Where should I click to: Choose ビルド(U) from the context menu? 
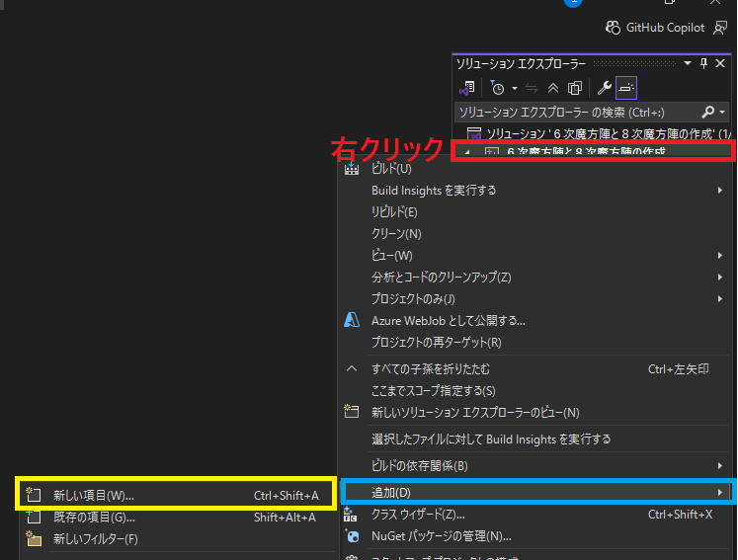pyautogui.click(x=391, y=169)
